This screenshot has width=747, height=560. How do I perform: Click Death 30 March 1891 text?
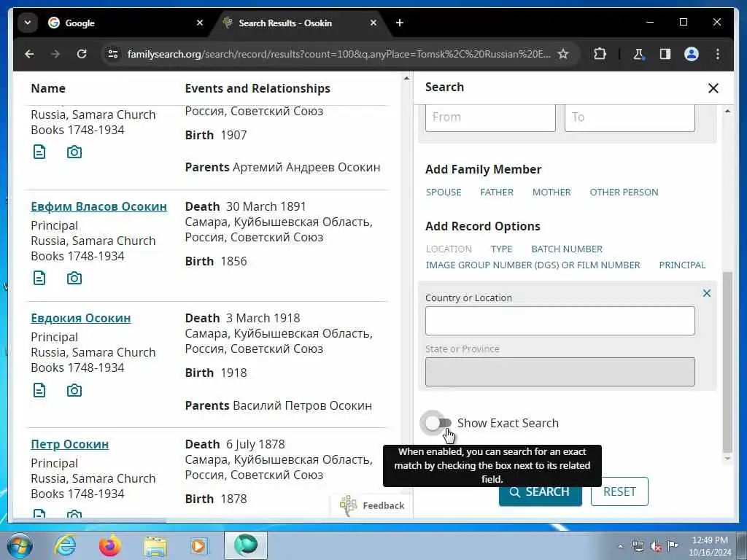[245, 206]
